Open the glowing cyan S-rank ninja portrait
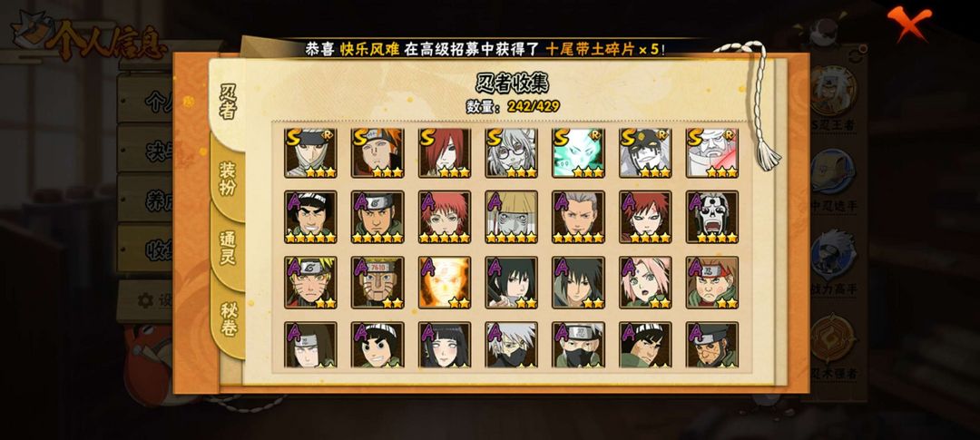Image resolution: width=980 pixels, height=440 pixels. (579, 153)
